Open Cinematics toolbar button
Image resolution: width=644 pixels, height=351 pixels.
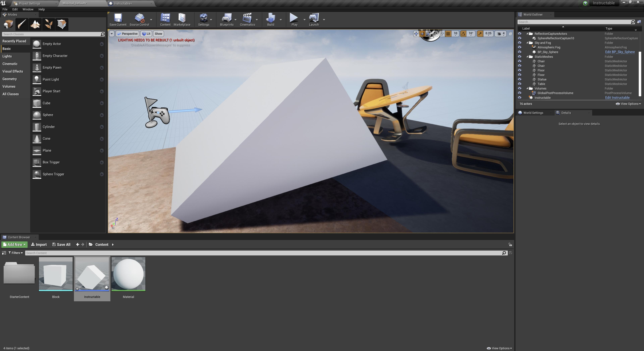click(x=247, y=20)
